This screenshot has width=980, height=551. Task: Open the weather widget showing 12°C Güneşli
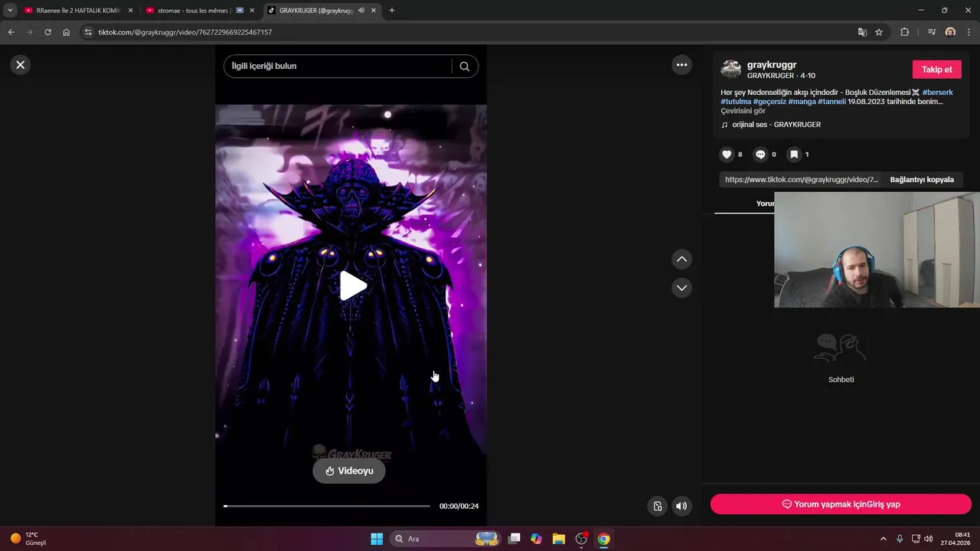[28, 539]
